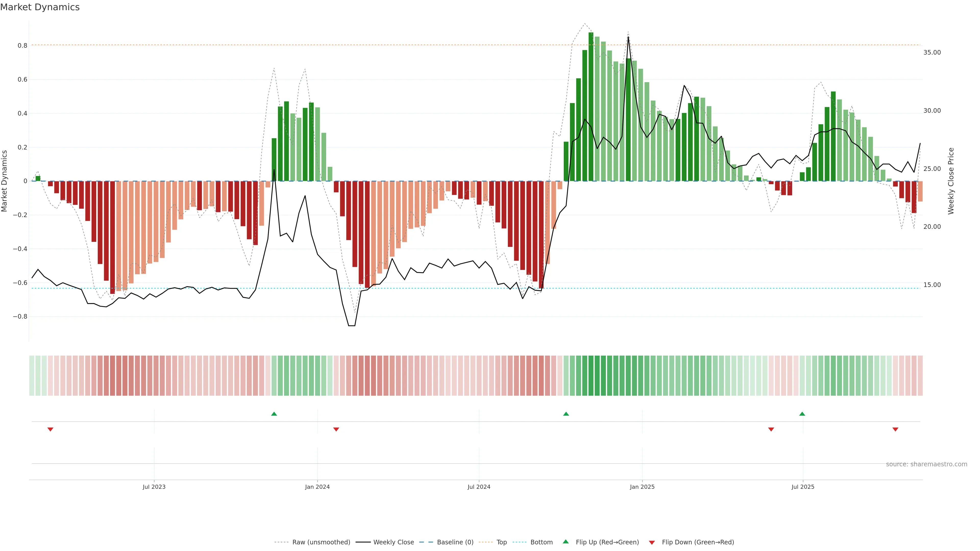The width and height of the screenshot is (980, 551).
Task: Click the green Flip Up triangle between Jul 2024 and Jan 2025
Action: pos(566,414)
